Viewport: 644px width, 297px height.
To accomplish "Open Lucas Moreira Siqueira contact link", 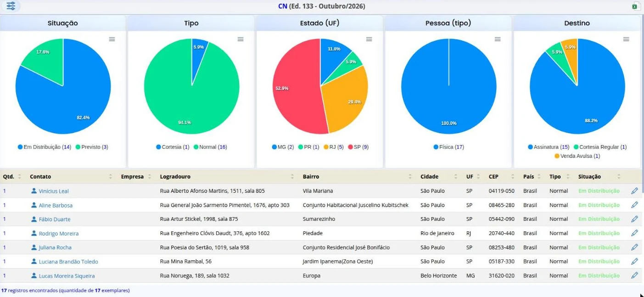I will [x=67, y=276].
